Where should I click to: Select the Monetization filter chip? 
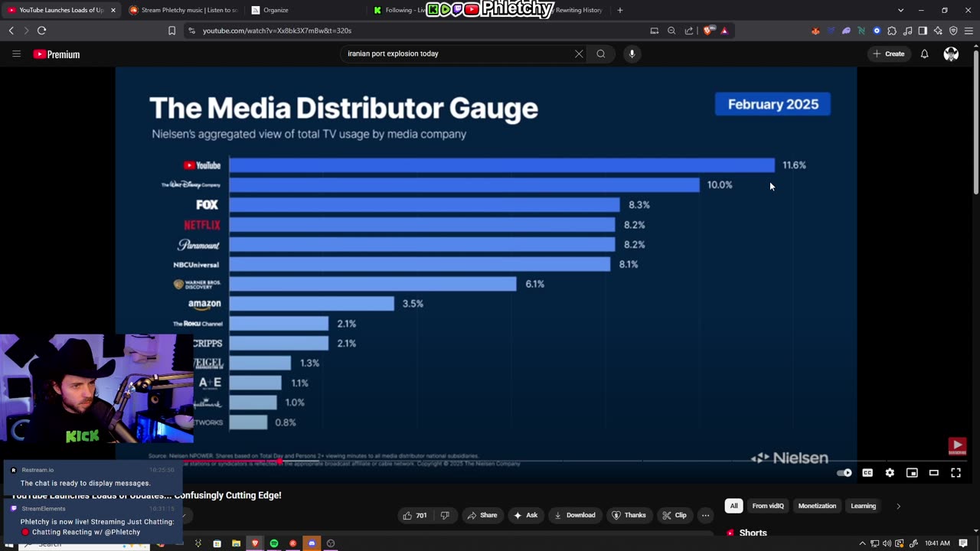point(817,506)
